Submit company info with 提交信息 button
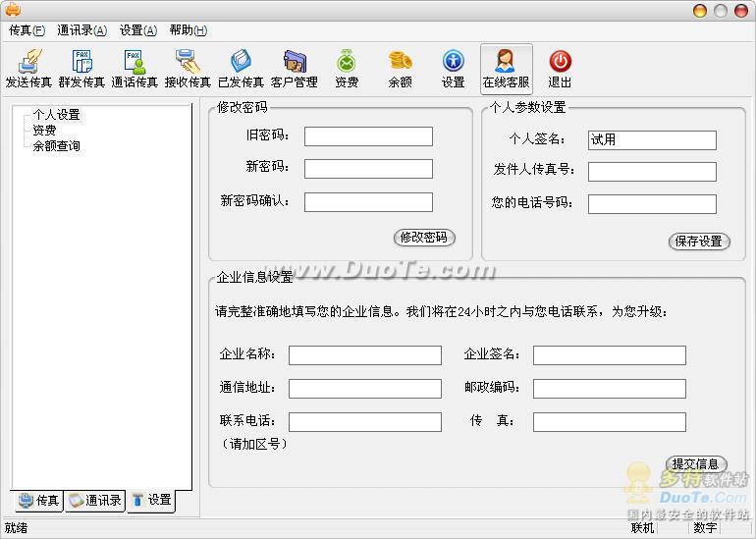The width and height of the screenshot is (756, 539). tap(696, 463)
